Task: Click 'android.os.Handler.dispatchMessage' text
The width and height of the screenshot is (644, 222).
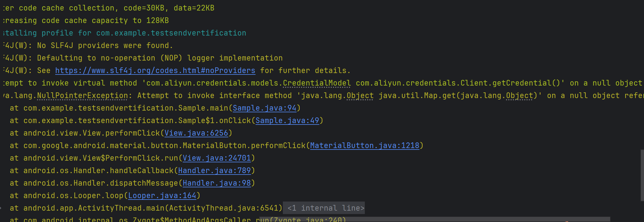Action: click(101, 183)
